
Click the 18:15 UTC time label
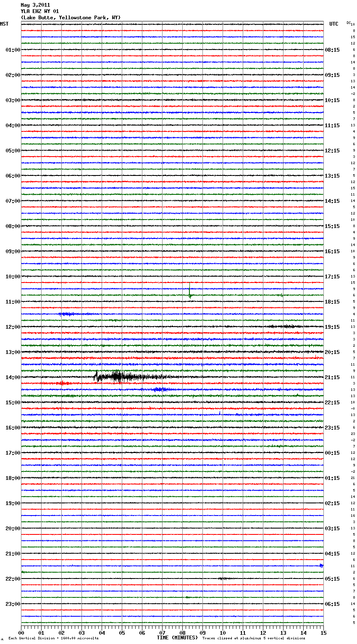pyautogui.click(x=332, y=302)
